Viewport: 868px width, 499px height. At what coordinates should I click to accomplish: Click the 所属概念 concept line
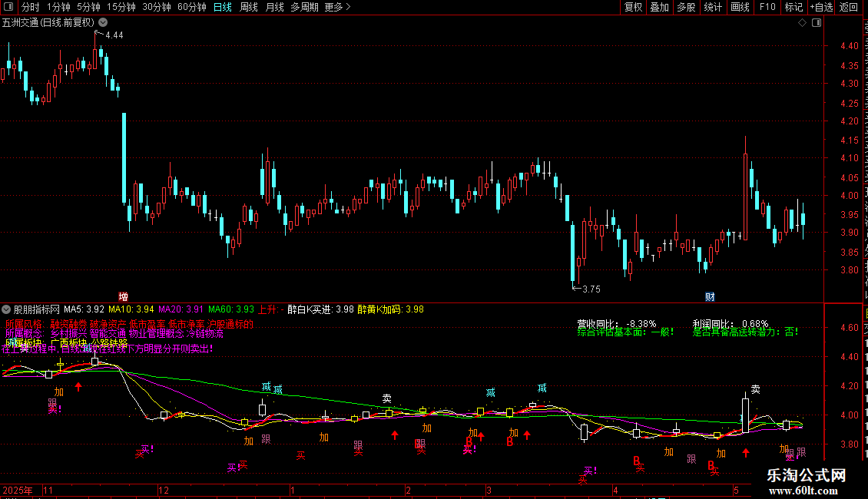click(x=114, y=334)
